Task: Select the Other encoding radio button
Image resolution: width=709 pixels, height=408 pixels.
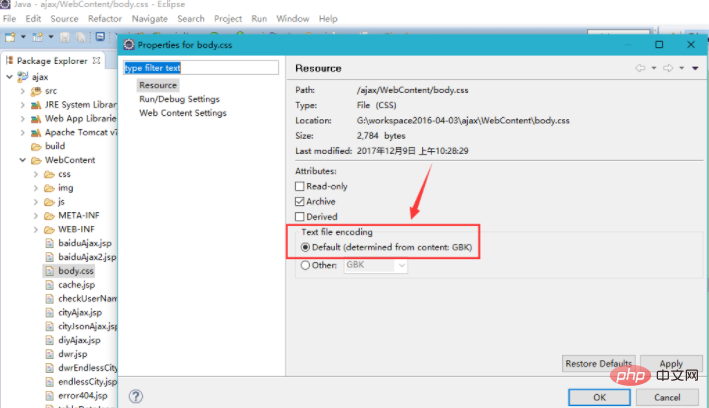Action: pos(305,265)
